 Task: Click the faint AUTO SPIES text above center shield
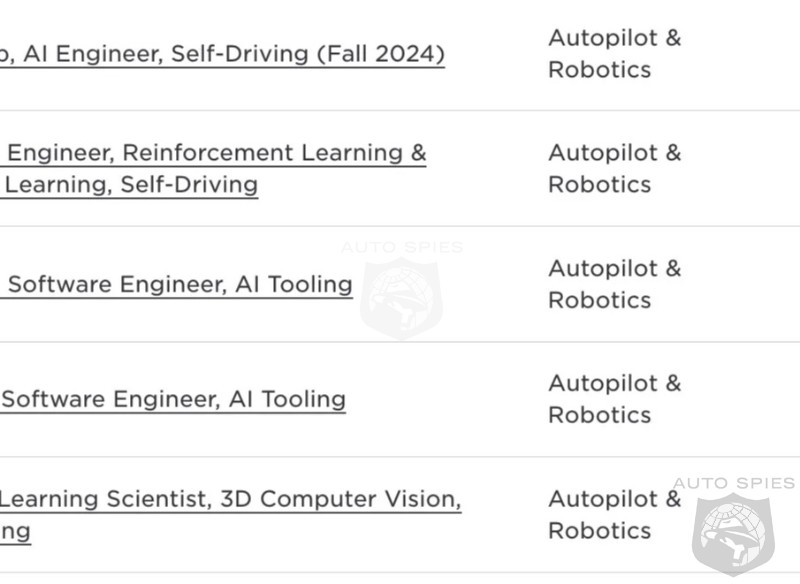[x=402, y=247]
